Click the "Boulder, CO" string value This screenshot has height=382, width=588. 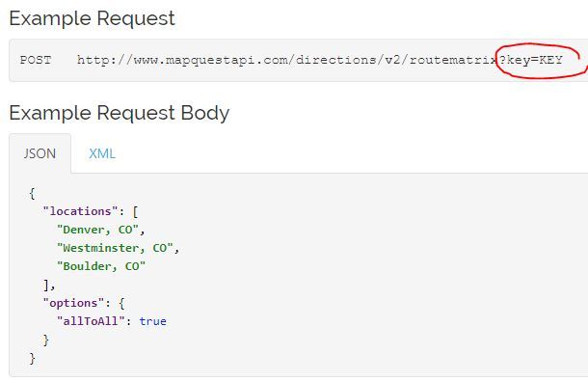pos(101,266)
